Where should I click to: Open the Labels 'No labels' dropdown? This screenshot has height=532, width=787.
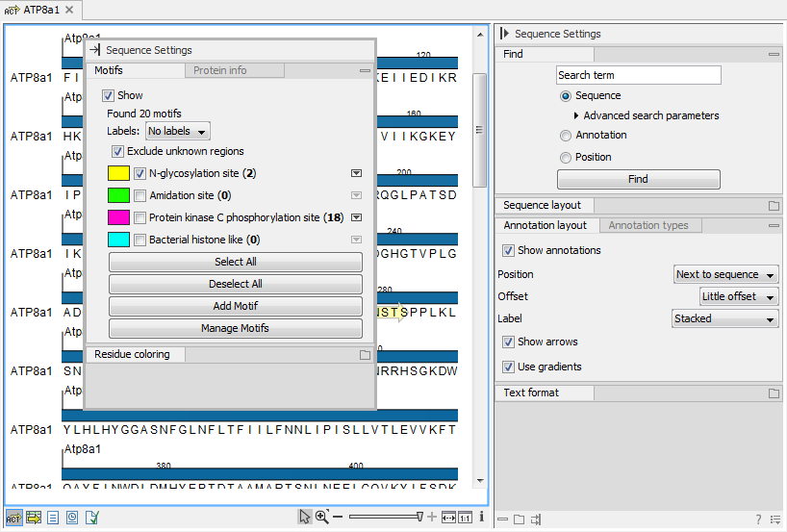[x=178, y=132]
